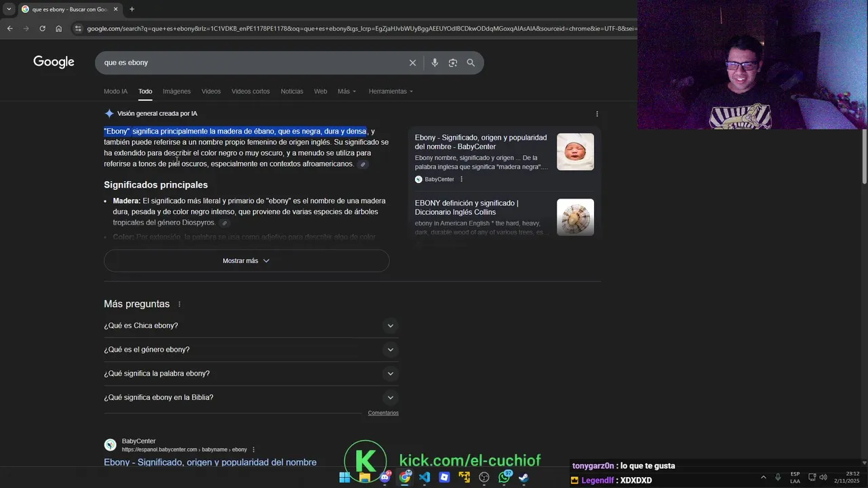Image resolution: width=868 pixels, height=488 pixels.
Task: Open Roblox from the taskbar
Action: [444, 477]
